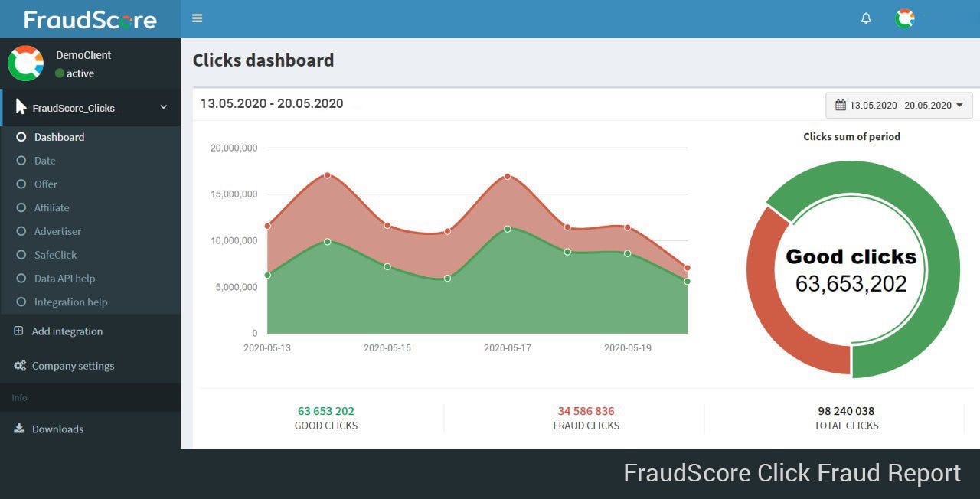Click the gears icon next to Company settings
The image size is (980, 499).
20,366
